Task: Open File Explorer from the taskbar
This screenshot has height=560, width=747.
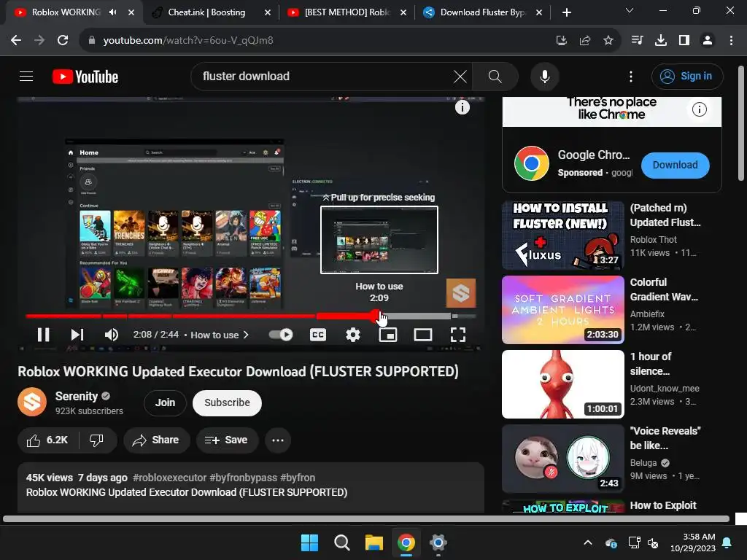Action: click(374, 542)
